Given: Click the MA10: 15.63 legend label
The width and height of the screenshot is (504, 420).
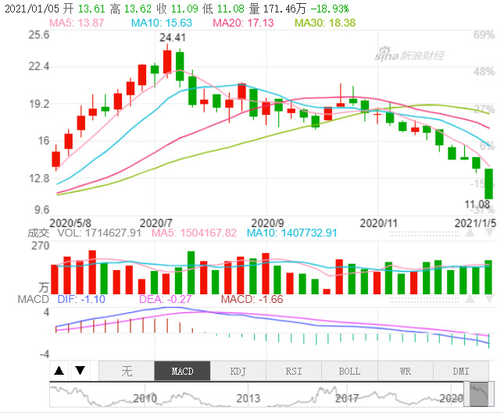Looking at the screenshot, I should point(162,23).
